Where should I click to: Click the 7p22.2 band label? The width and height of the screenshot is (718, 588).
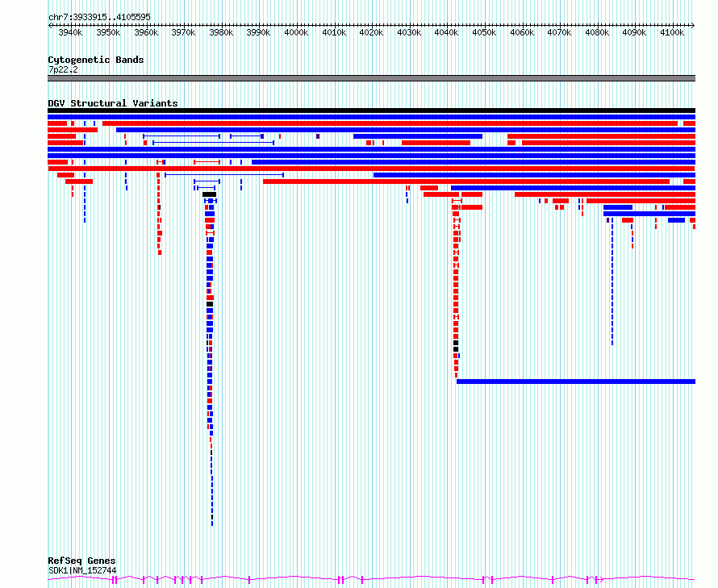63,69
